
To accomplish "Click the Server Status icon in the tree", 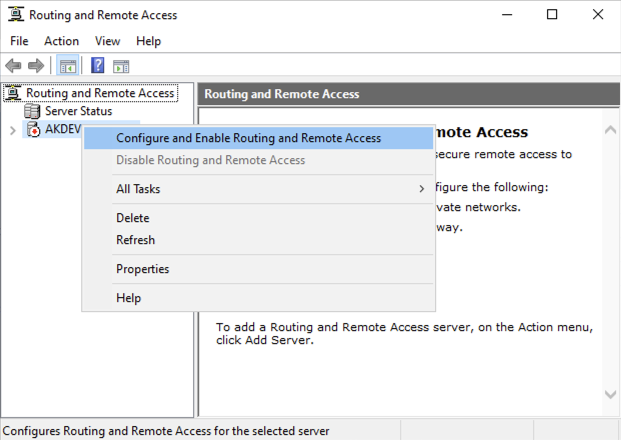I will (32, 111).
